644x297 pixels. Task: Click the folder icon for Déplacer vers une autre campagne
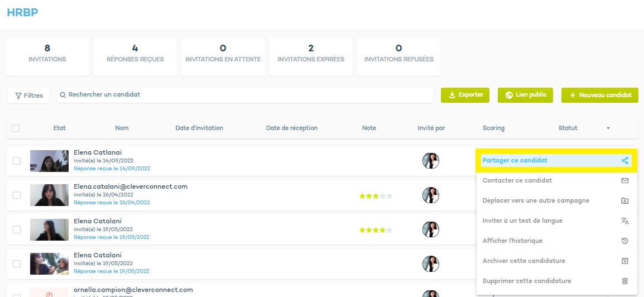click(x=624, y=201)
